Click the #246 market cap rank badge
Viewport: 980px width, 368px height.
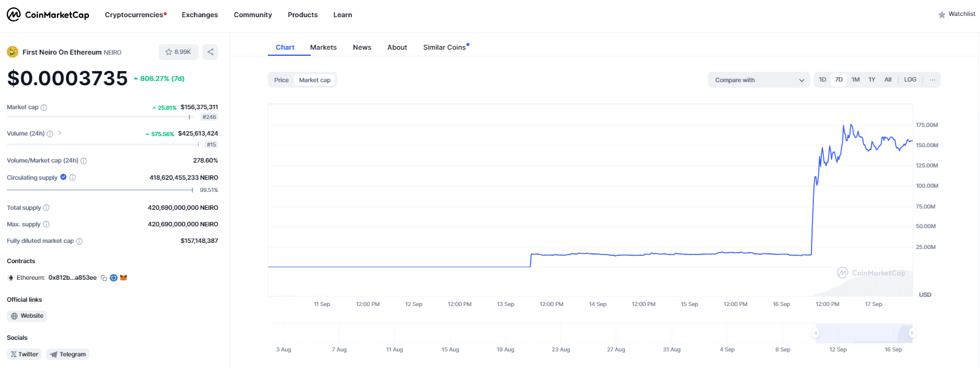click(x=210, y=117)
